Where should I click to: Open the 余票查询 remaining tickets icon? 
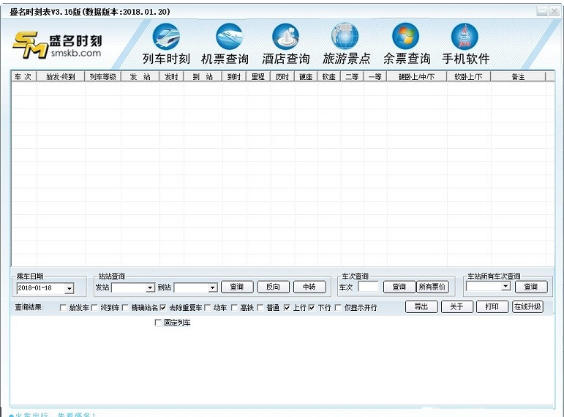click(x=406, y=44)
